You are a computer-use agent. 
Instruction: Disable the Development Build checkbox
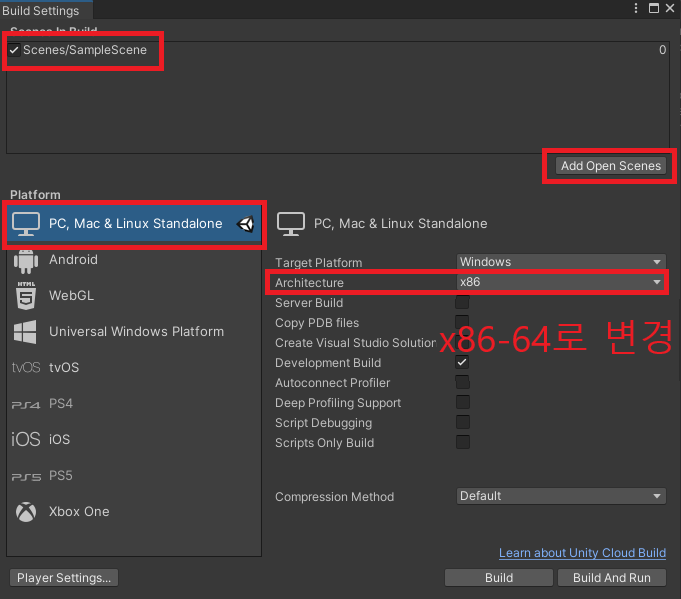462,362
